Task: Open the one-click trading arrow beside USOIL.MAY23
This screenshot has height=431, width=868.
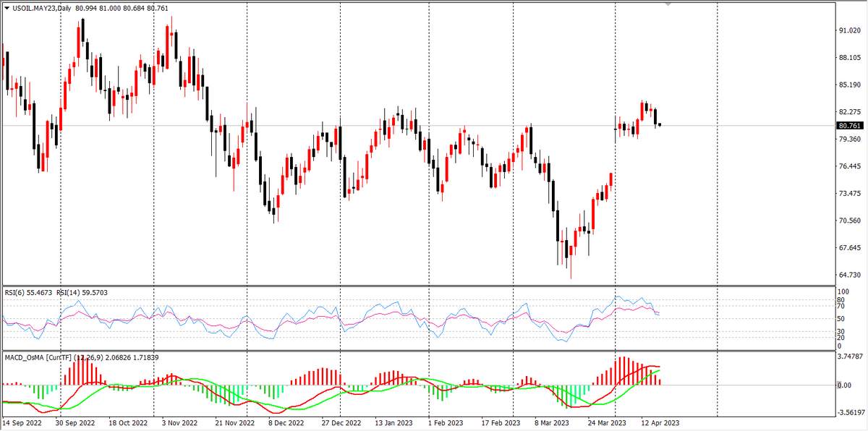Action: pyautogui.click(x=7, y=7)
